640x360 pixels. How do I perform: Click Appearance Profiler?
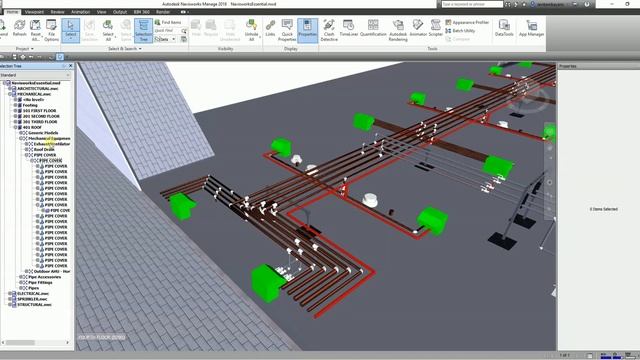coord(467,22)
